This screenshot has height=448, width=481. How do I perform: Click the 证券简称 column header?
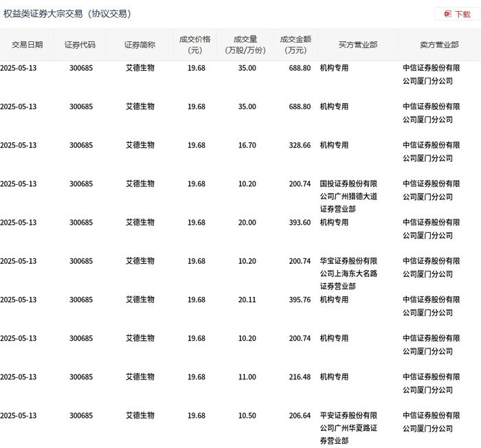coord(140,45)
